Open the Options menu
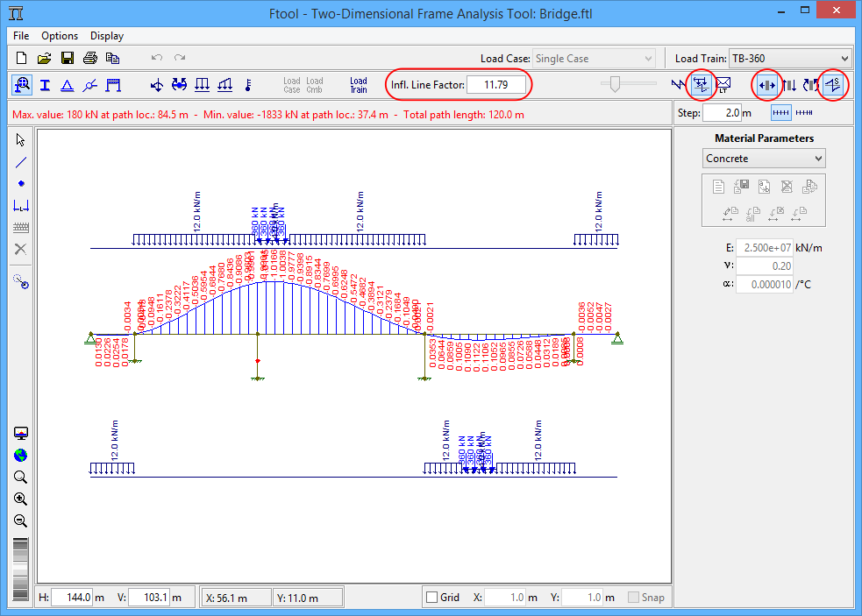This screenshot has height=616, width=862. pos(60,36)
